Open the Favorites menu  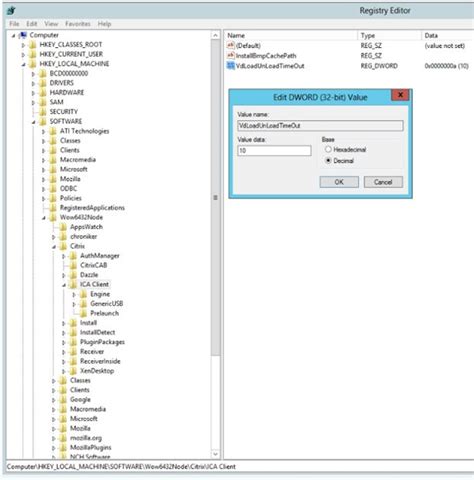[x=78, y=24]
